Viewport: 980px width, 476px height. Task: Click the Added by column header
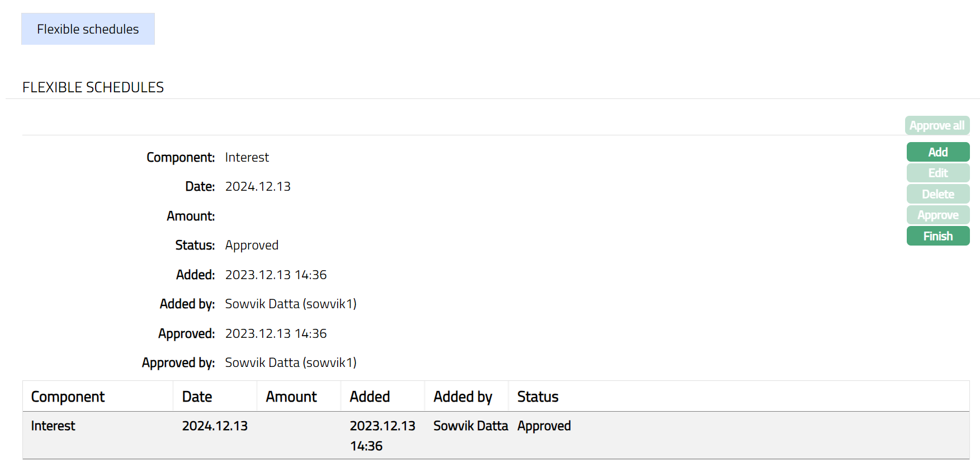click(x=462, y=397)
